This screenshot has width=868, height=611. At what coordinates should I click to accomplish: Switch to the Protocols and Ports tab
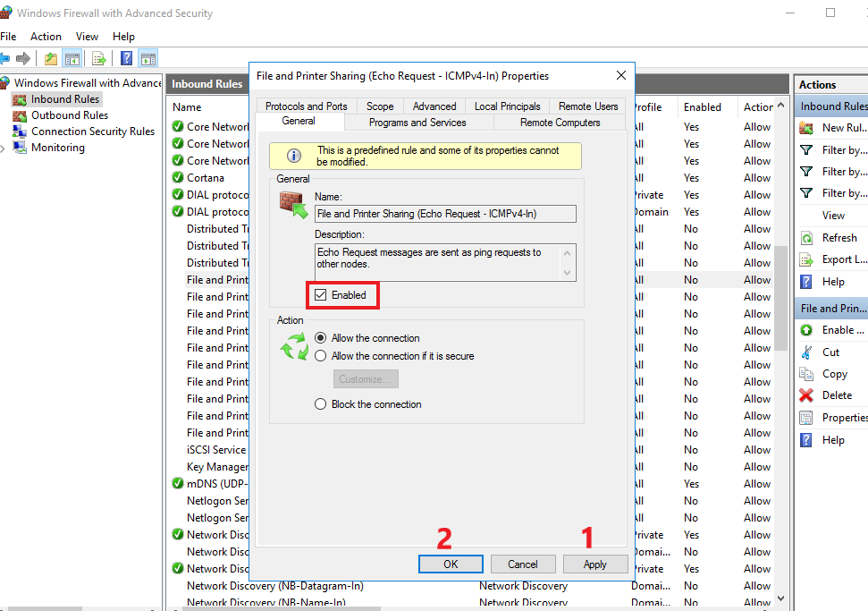(306, 106)
